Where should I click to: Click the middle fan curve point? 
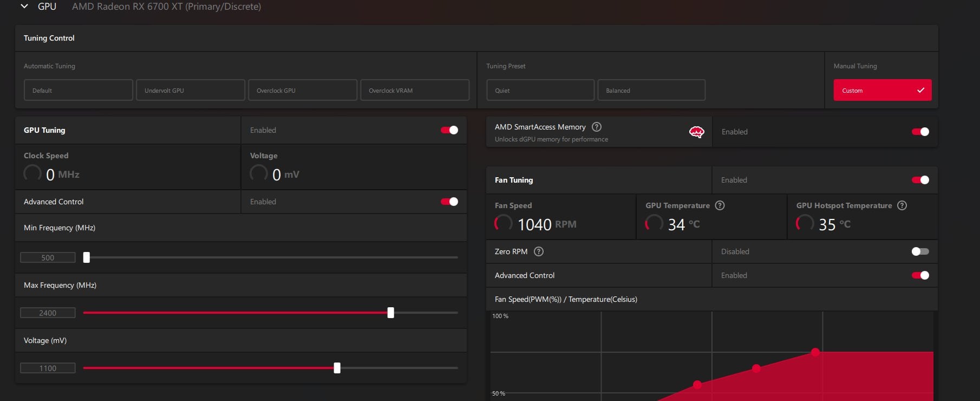tap(756, 368)
